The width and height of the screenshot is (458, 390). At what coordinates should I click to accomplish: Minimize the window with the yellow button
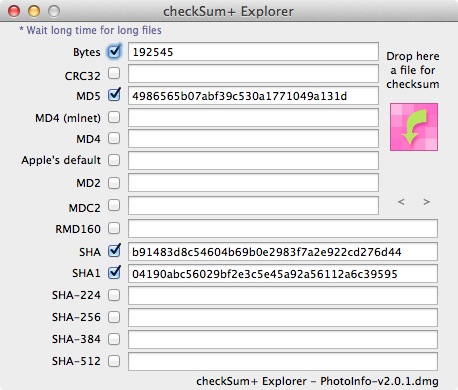[x=34, y=11]
